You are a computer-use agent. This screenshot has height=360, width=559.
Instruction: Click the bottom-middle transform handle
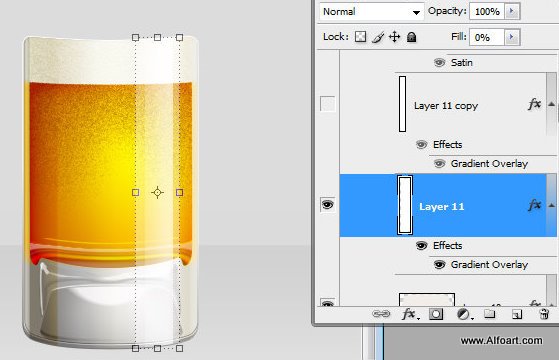click(157, 348)
